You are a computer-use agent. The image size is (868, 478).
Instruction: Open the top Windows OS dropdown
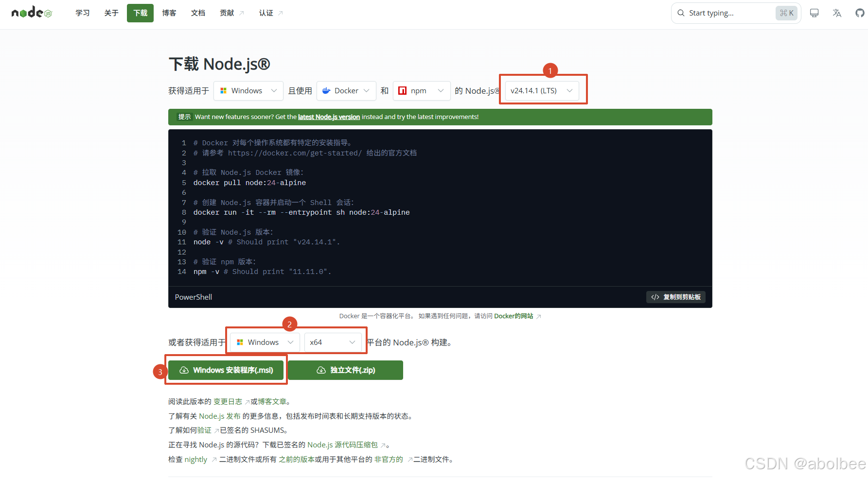248,91
